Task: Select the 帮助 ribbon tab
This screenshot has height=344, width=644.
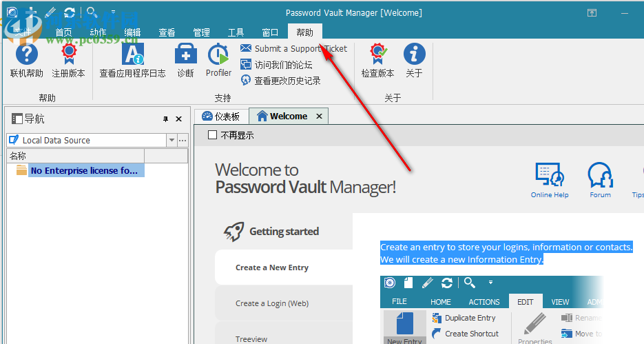Action: coord(304,32)
